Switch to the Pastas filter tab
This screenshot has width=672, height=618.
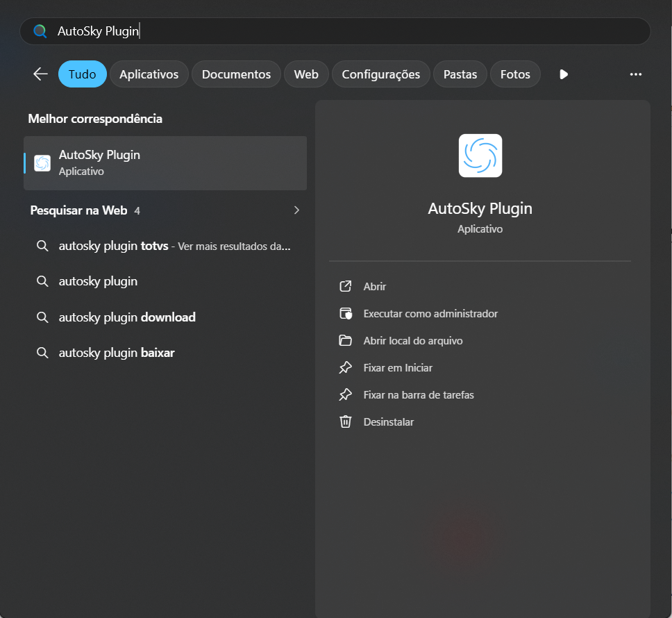click(460, 74)
